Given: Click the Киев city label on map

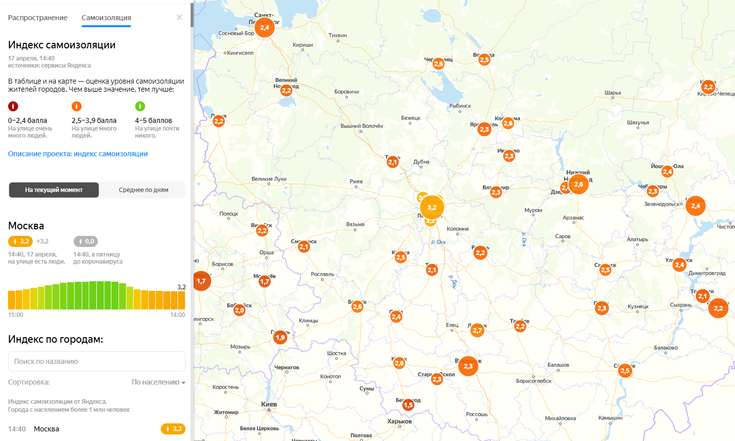Looking at the screenshot, I should [269, 404].
